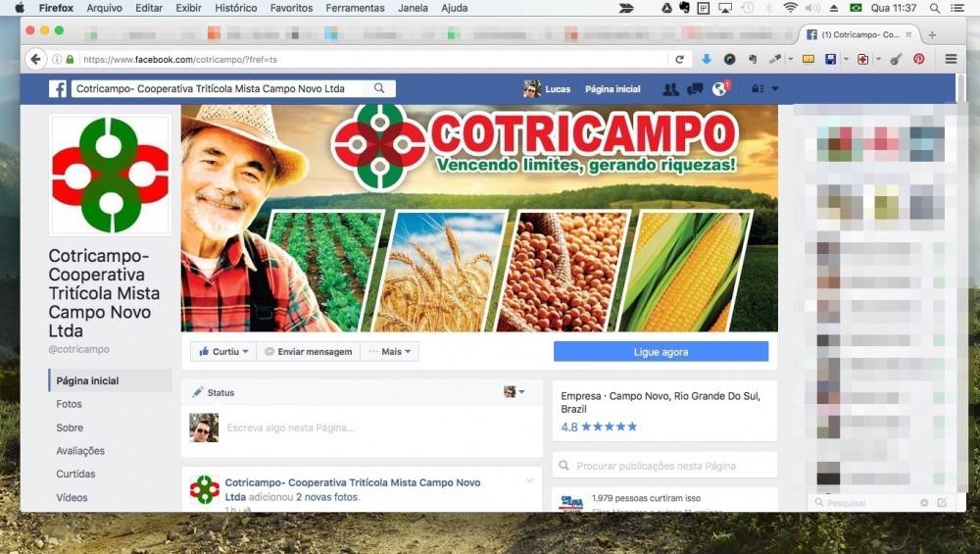Select Página inicial in left sidebar
The width and height of the screenshot is (980, 554).
110,380
